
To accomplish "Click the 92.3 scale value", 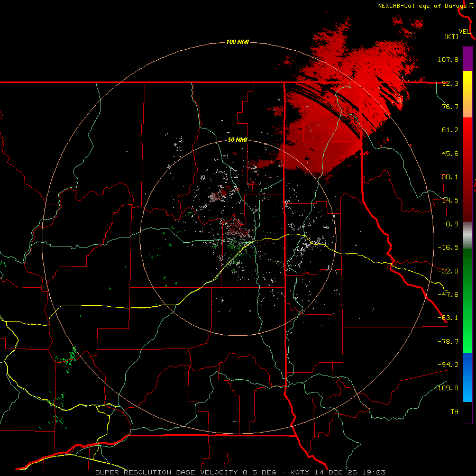I will point(450,83).
